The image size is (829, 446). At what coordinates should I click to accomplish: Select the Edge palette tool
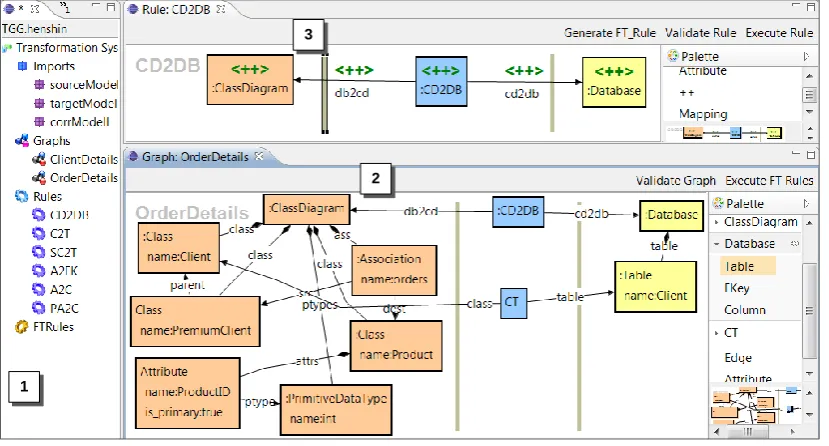[738, 358]
